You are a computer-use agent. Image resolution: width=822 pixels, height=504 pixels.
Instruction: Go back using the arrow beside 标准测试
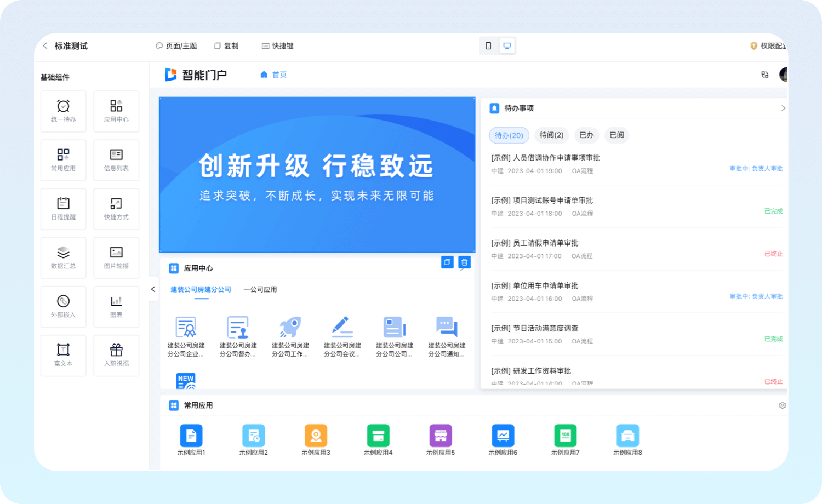coord(45,46)
